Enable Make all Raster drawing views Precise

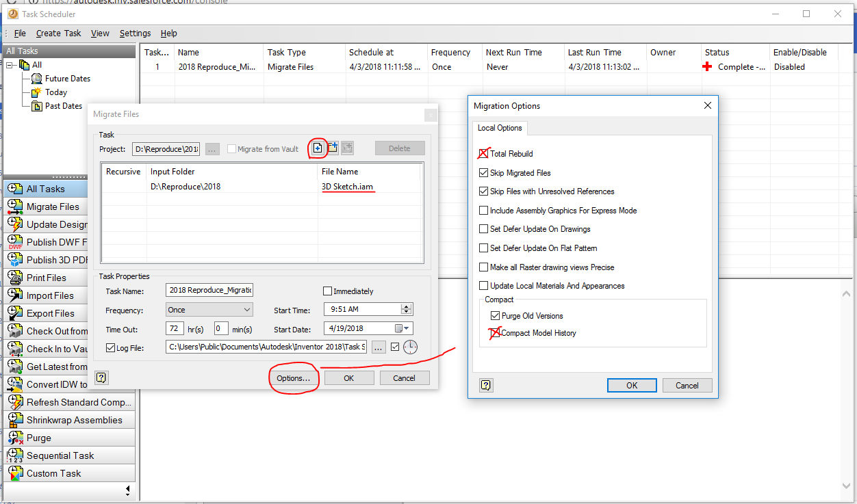(484, 267)
